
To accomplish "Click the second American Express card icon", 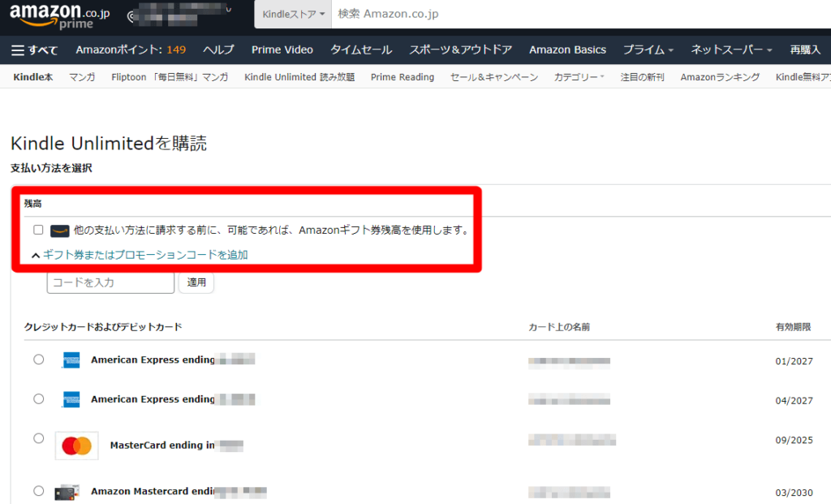I will [x=71, y=399].
